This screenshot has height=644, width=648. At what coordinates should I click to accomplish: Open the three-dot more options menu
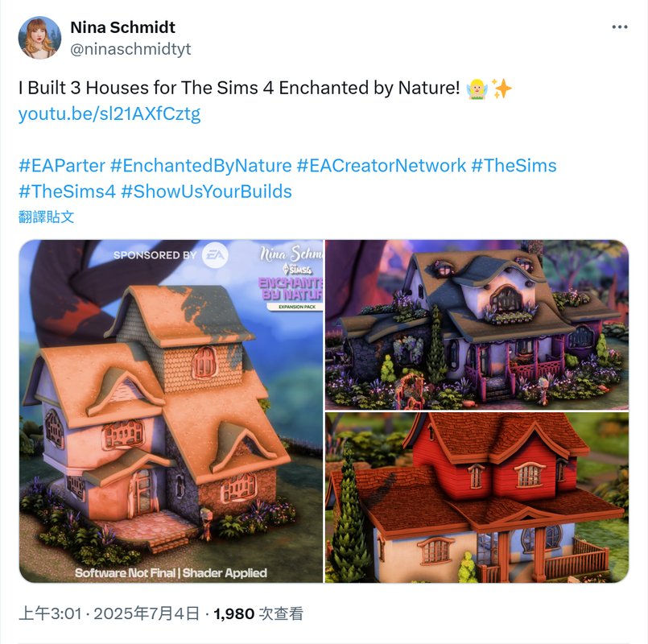[620, 27]
